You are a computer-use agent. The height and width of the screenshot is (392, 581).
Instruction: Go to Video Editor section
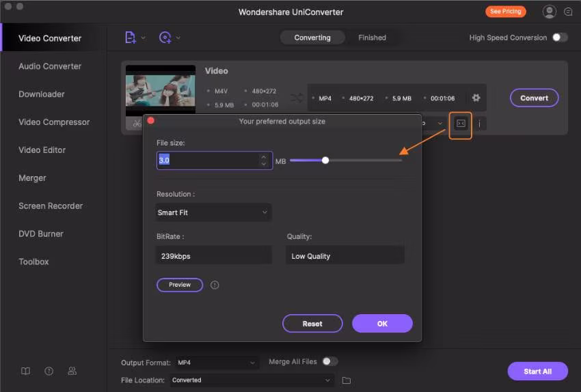pos(42,150)
